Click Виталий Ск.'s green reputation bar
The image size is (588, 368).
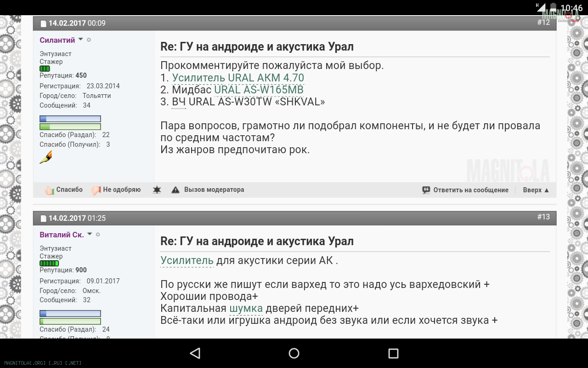tap(49, 263)
